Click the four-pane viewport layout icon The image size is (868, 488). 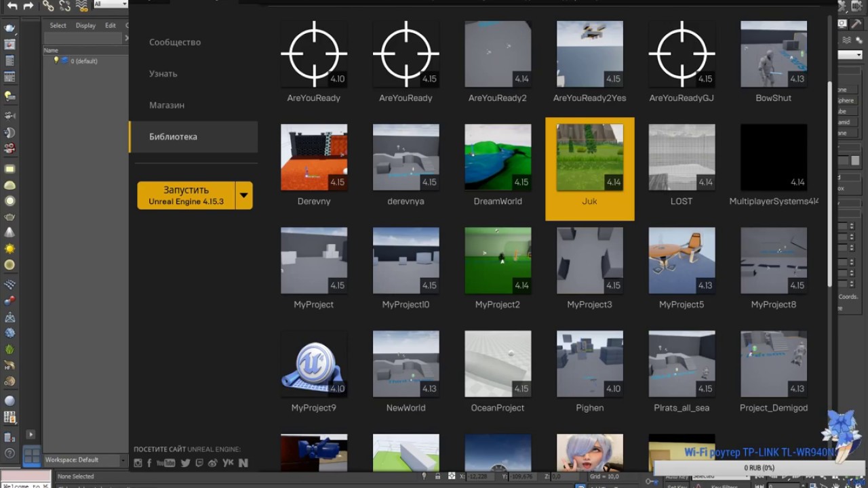(32, 455)
